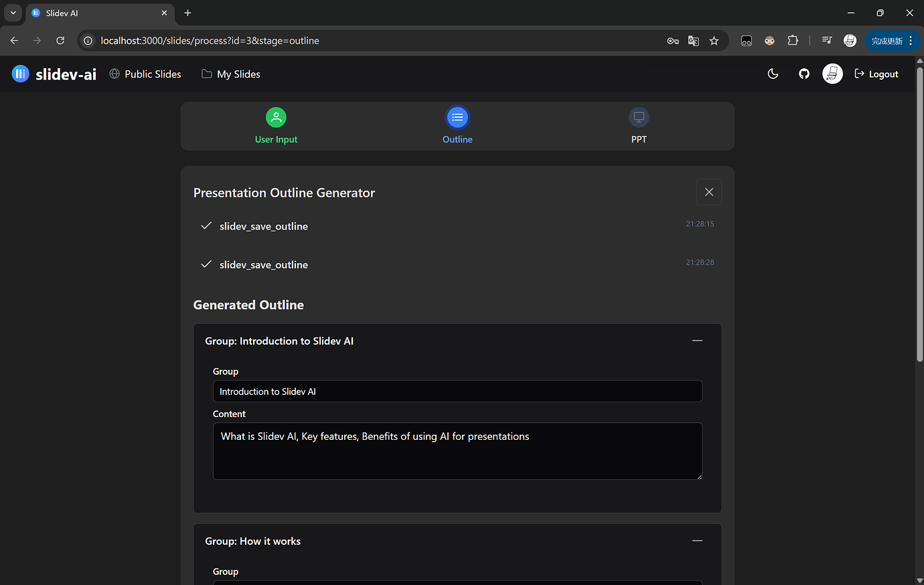The image size is (924, 585).
Task: Collapse the How it works group
Action: tap(697, 541)
